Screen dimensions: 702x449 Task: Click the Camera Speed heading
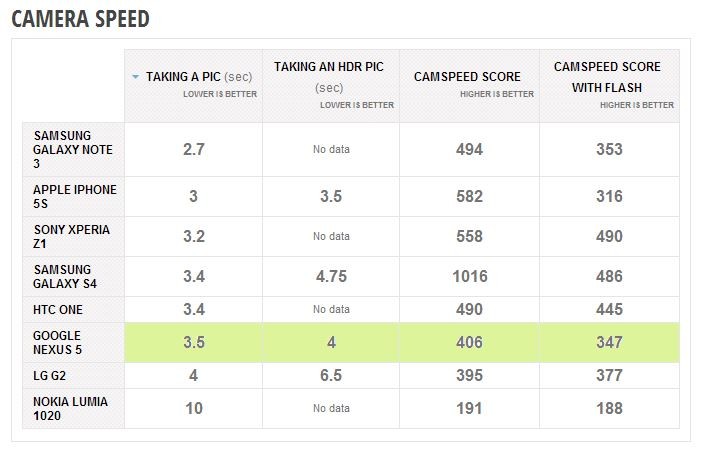(81, 19)
